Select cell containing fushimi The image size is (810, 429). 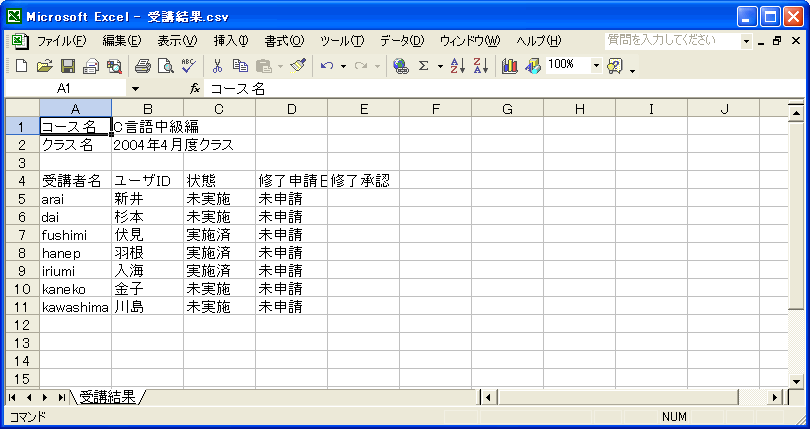(75, 235)
